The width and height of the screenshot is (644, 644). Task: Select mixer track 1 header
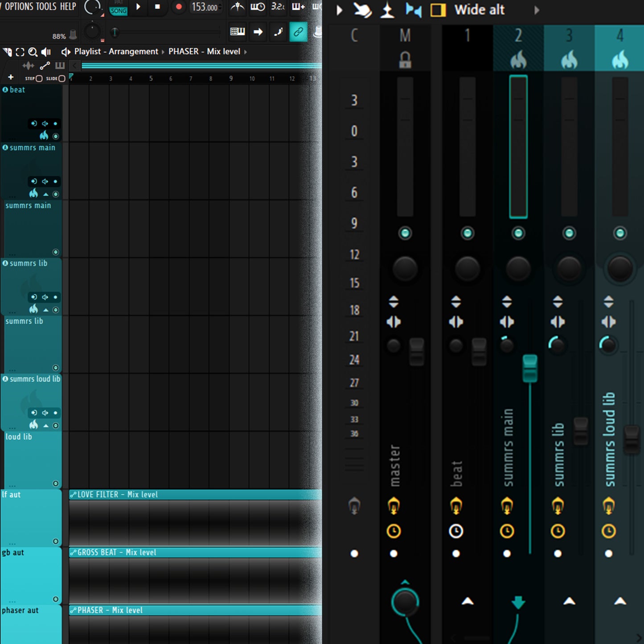tap(468, 48)
